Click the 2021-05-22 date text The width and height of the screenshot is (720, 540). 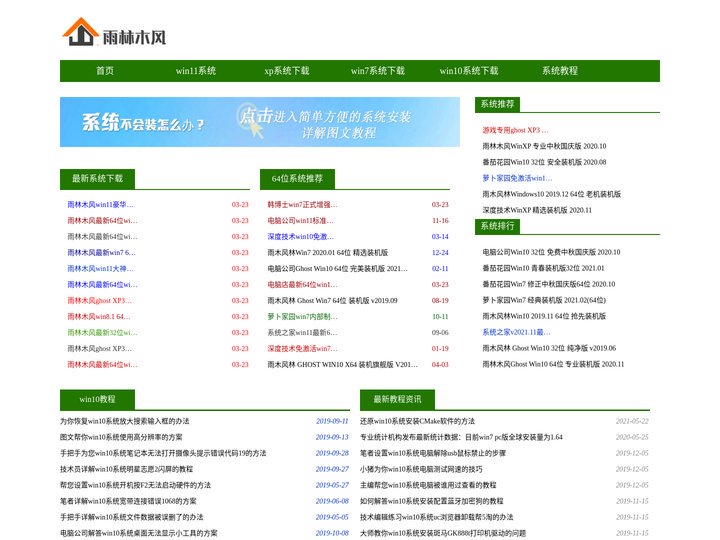coord(632,421)
